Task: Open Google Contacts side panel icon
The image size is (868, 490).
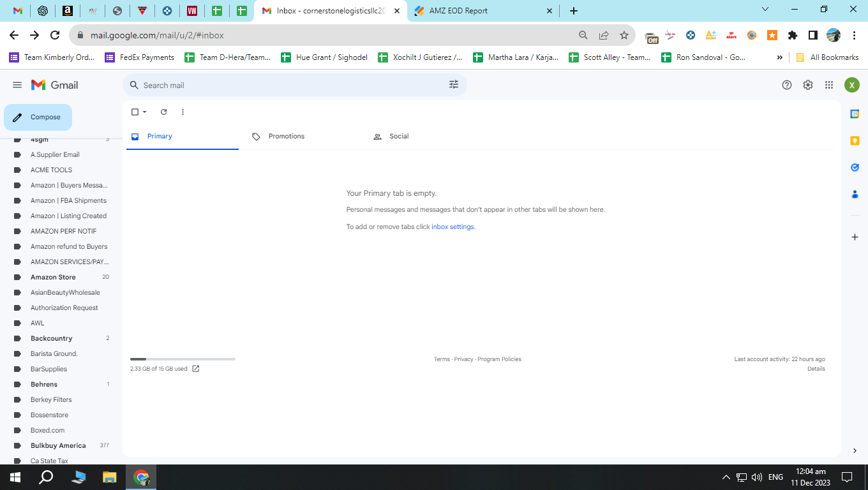Action: click(x=855, y=194)
